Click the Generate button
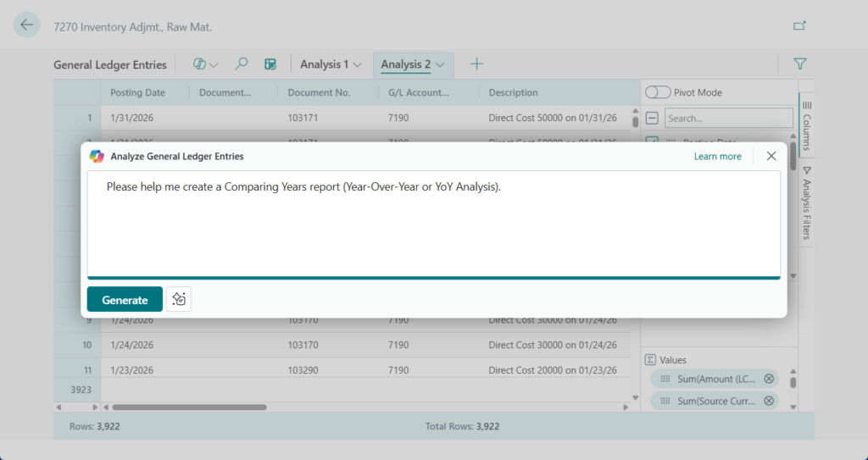 click(125, 299)
